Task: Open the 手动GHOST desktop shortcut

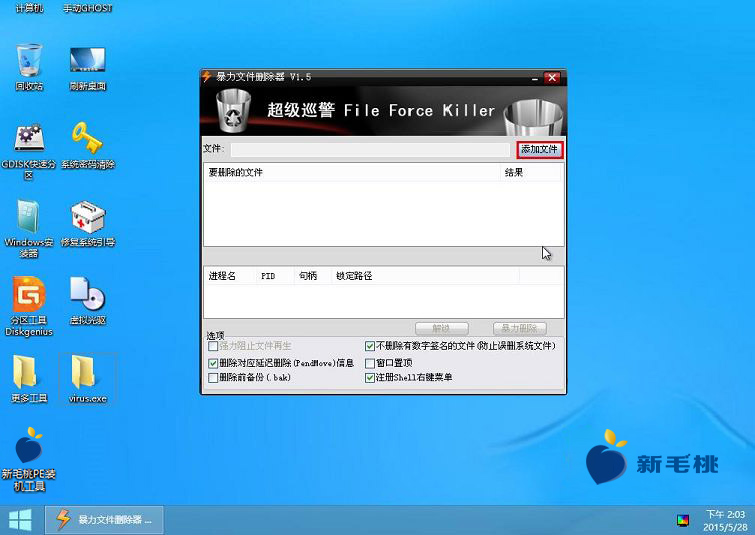Action: tap(88, 8)
